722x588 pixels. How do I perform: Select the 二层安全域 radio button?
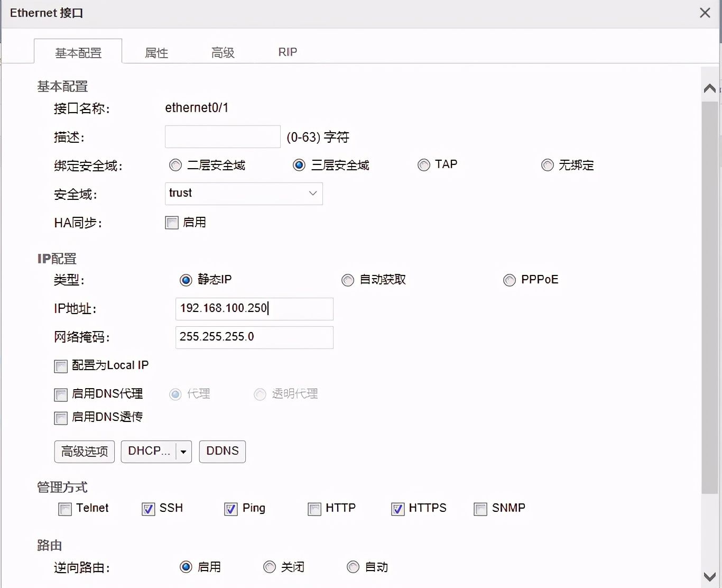click(x=175, y=166)
